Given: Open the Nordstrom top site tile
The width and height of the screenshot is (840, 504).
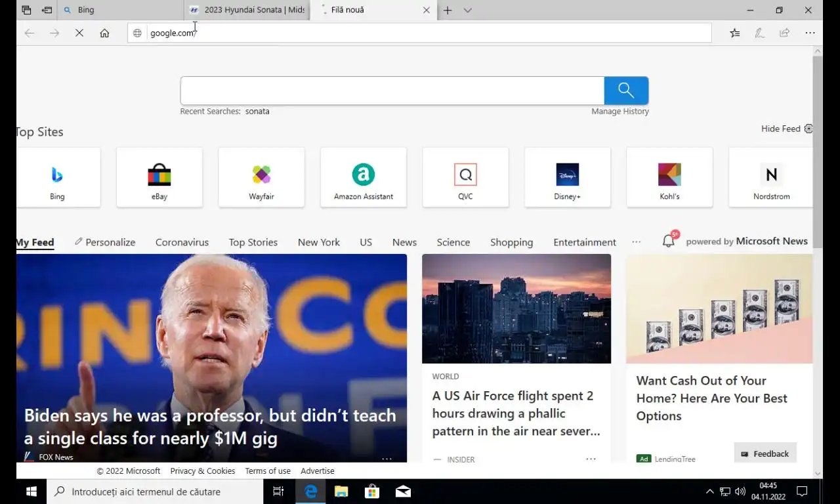Looking at the screenshot, I should coord(771,177).
